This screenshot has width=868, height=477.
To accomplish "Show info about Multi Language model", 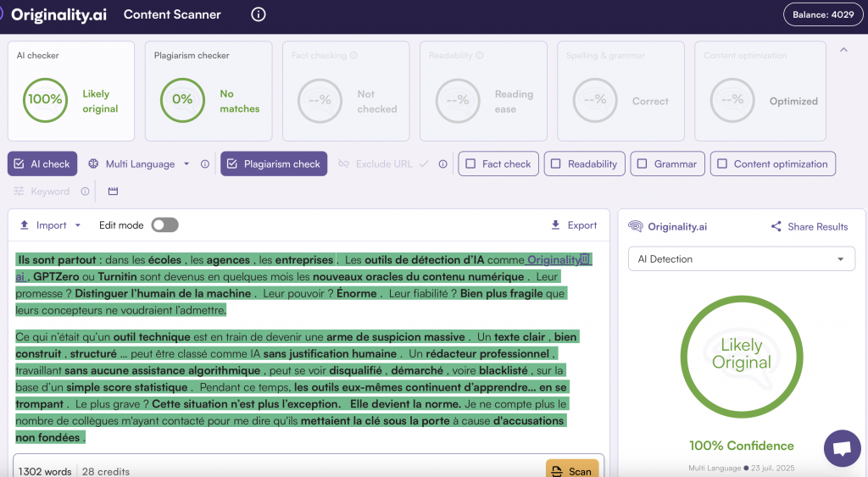I will (205, 164).
